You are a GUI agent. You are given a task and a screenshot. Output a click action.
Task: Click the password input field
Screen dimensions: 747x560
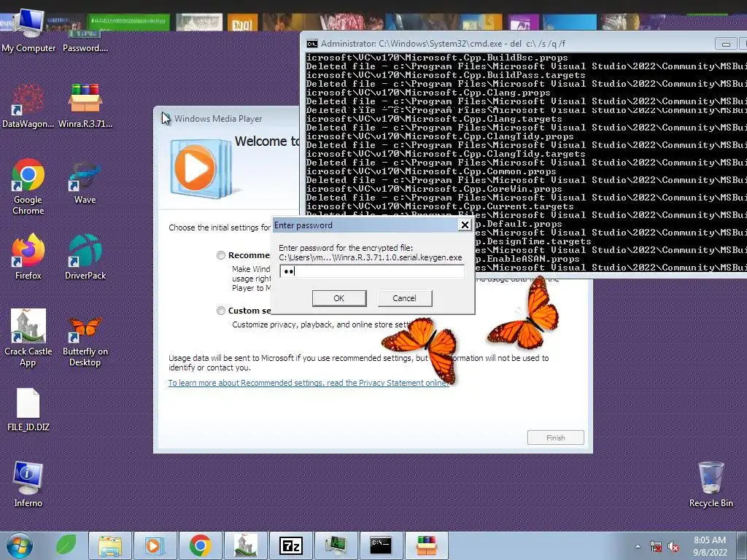(371, 271)
